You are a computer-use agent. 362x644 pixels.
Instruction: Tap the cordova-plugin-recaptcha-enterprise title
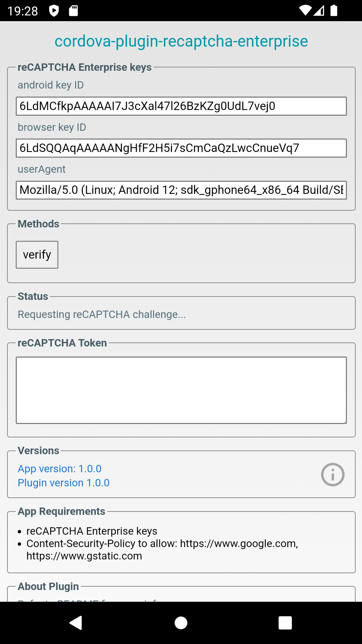(181, 41)
